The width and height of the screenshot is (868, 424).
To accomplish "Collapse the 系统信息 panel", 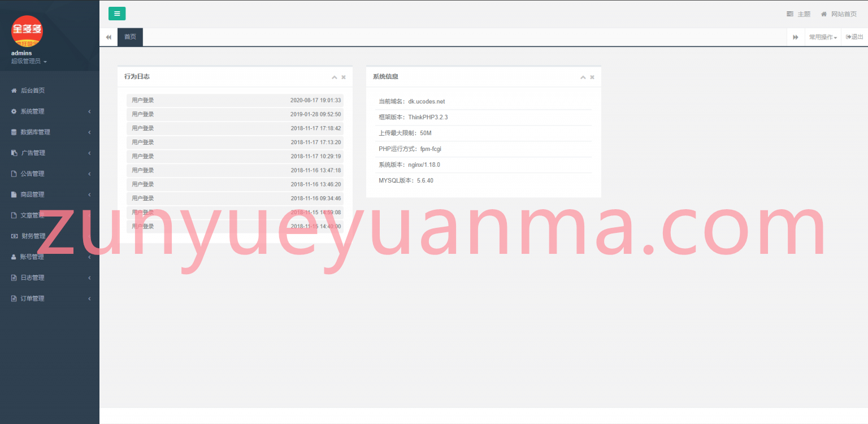I will coord(583,77).
